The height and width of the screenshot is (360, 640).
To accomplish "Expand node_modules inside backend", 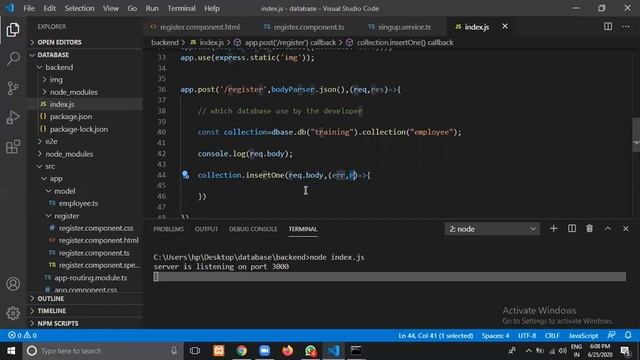I will pos(73,92).
